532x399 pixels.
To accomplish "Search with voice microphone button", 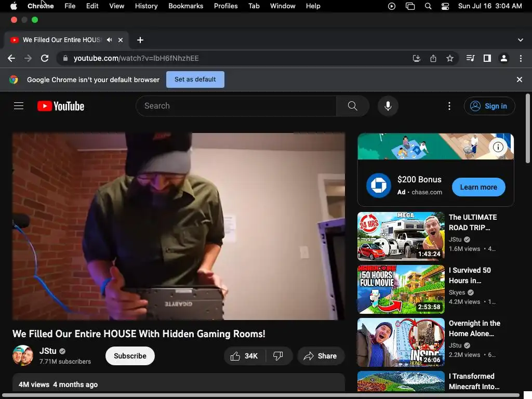I will (388, 106).
